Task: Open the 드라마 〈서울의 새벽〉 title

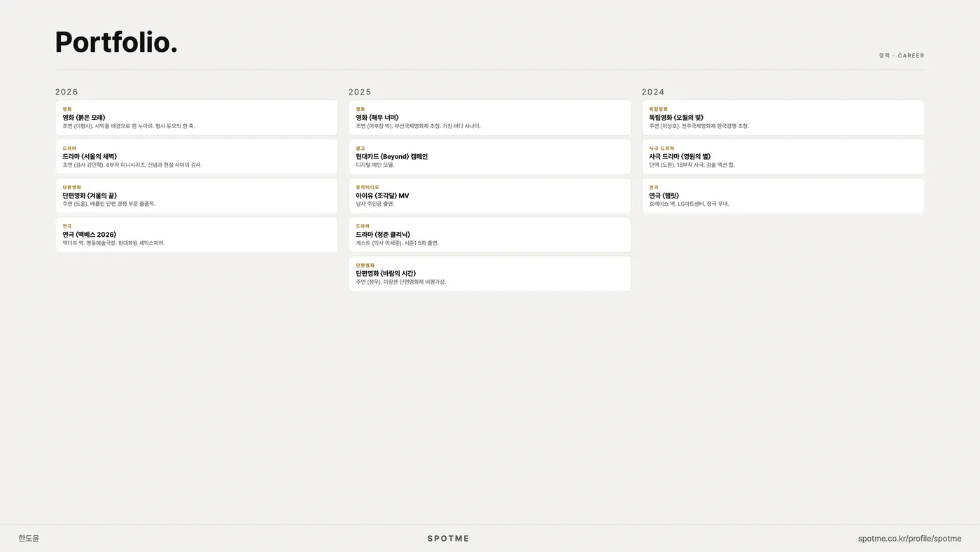Action: 90,157
